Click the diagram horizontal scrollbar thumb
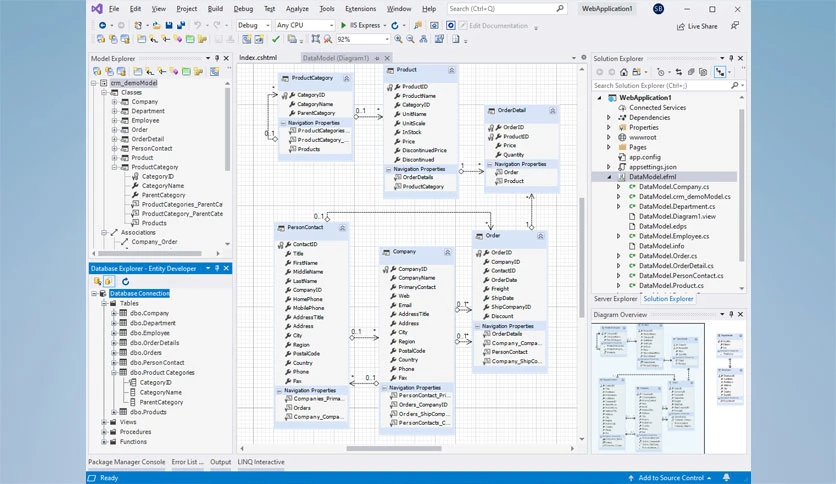Screen dimensions: 836x484 [x=394, y=448]
